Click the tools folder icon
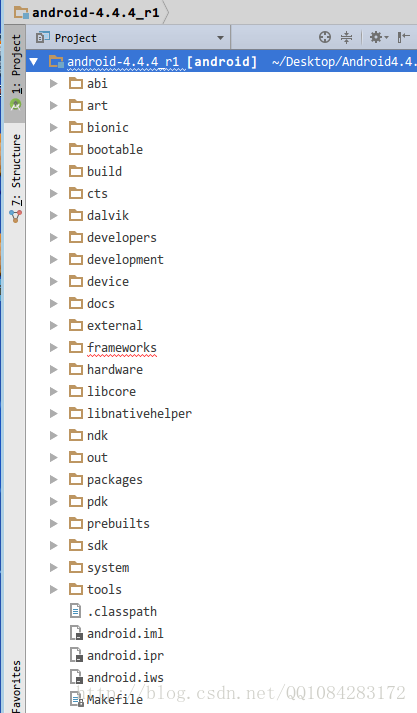417x713 pixels. (76, 589)
